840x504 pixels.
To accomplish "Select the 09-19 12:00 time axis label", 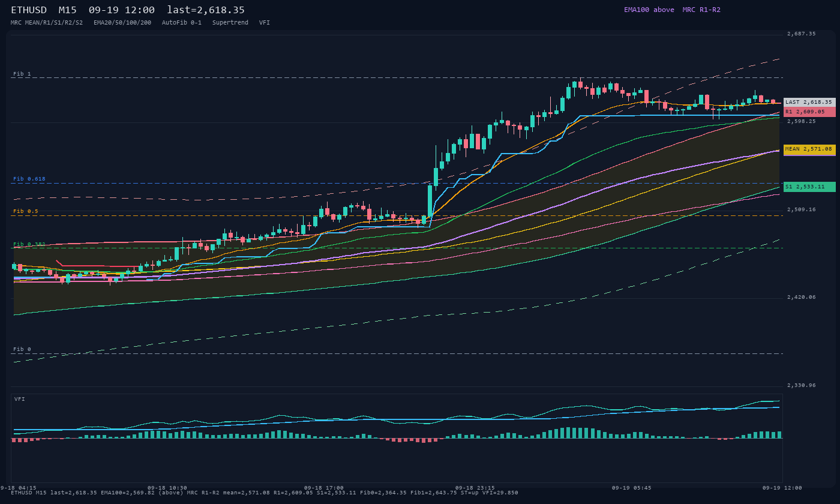I will coord(782,488).
